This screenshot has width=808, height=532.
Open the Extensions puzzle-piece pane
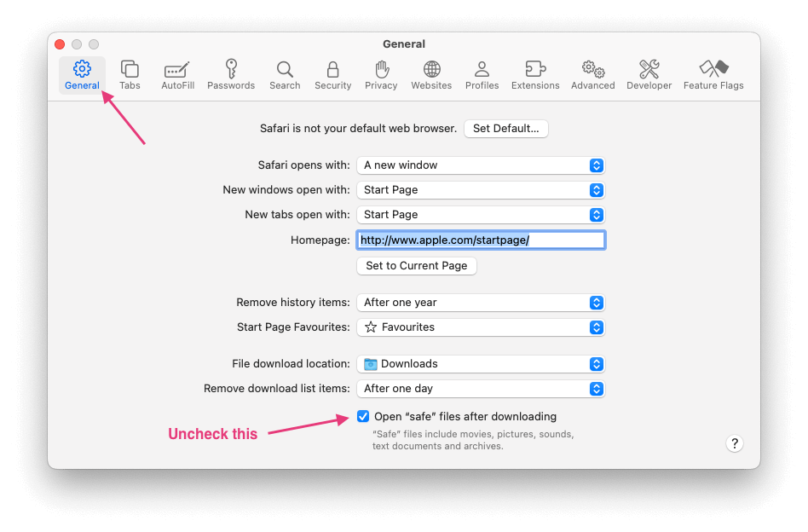(535, 74)
